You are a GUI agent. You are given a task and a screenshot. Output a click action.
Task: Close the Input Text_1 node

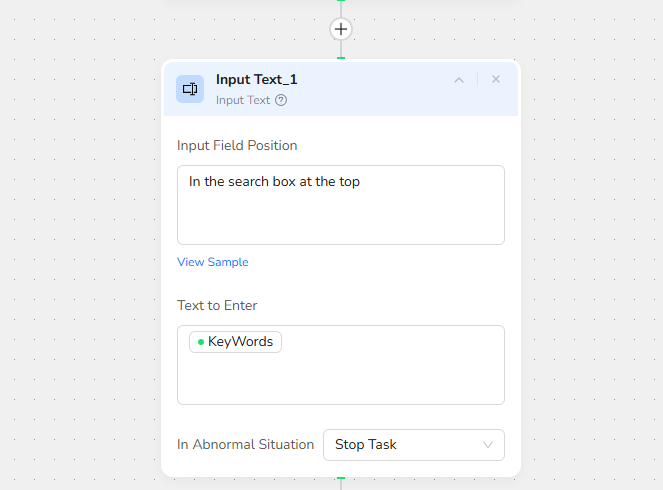click(x=496, y=80)
